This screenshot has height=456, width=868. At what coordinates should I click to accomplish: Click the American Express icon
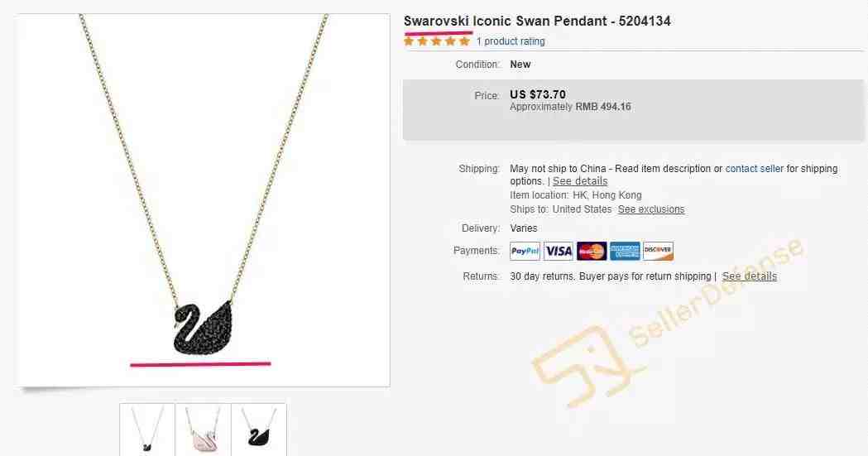pyautogui.click(x=625, y=251)
